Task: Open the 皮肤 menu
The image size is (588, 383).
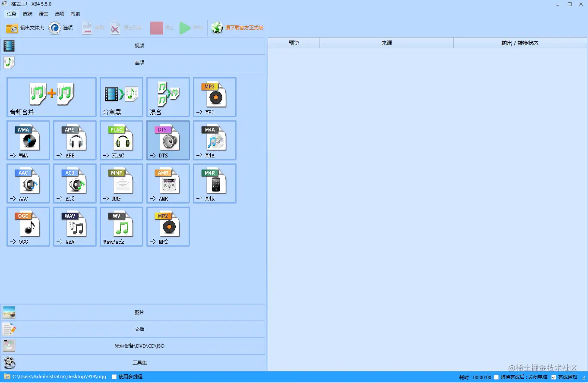Action: point(28,14)
